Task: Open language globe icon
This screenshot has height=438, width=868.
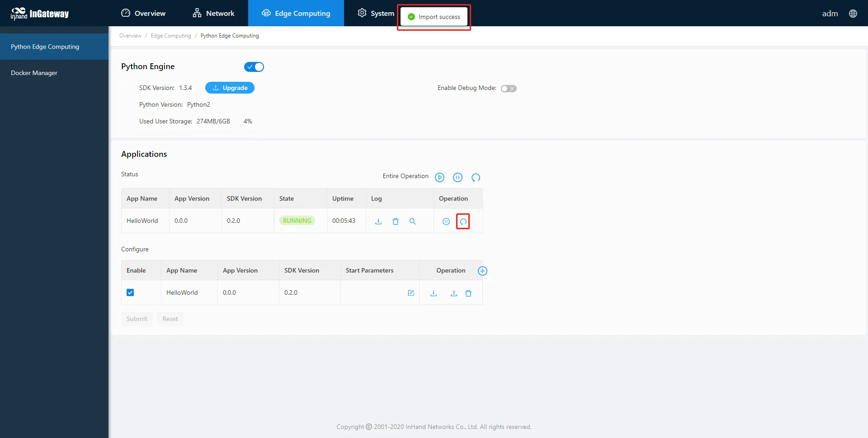Action: (x=853, y=14)
